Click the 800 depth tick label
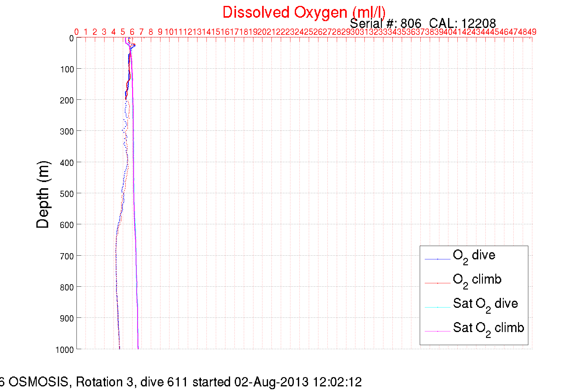The image size is (588, 392). [67, 287]
